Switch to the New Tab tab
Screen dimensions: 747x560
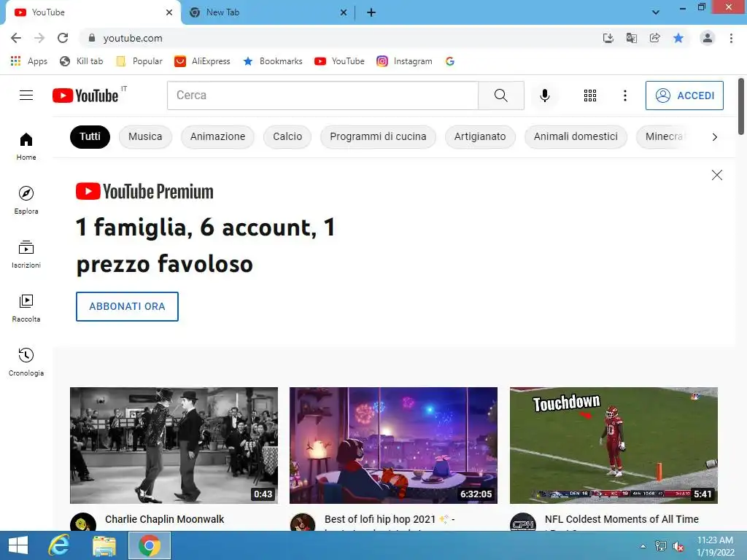tap(268, 13)
